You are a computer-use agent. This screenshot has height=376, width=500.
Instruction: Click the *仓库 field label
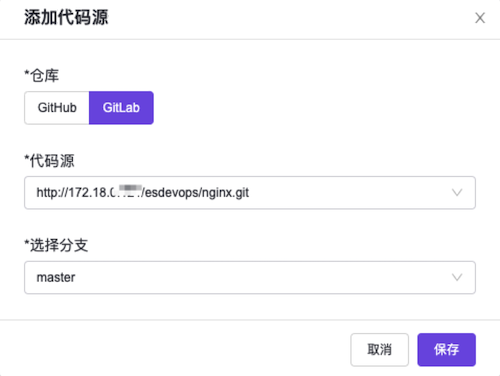click(x=42, y=76)
